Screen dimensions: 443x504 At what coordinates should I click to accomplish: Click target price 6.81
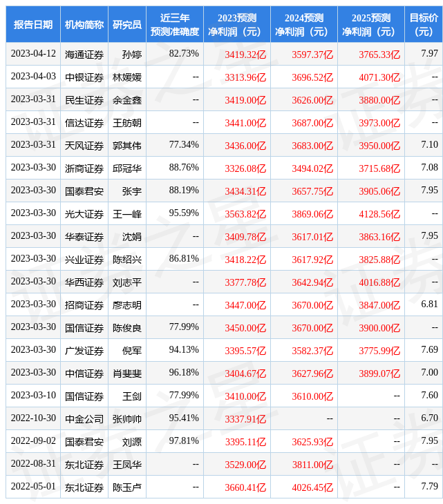[x=429, y=304]
